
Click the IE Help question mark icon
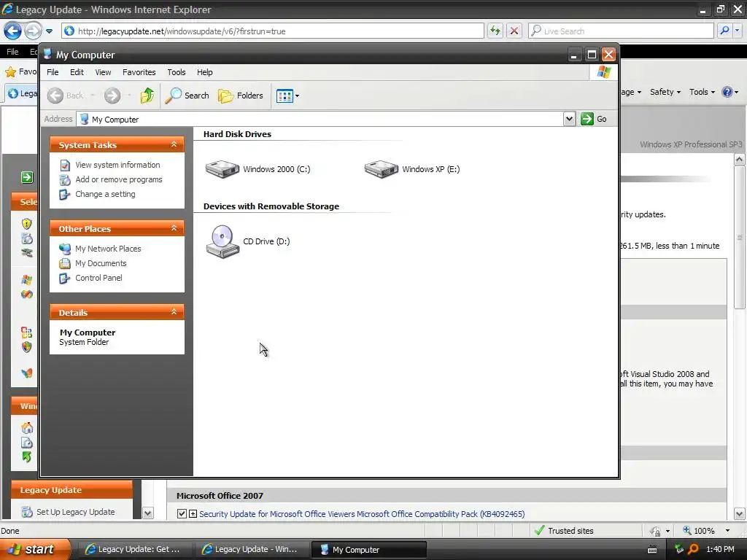[x=727, y=92]
